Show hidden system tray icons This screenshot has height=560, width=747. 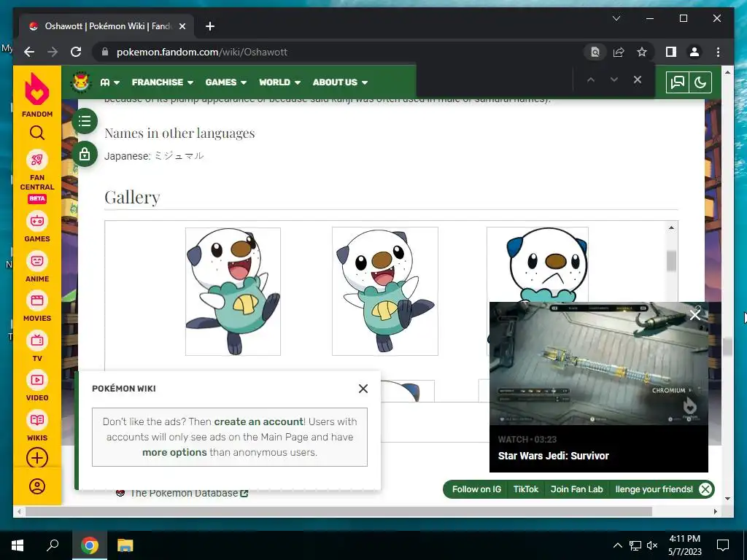(x=617, y=545)
